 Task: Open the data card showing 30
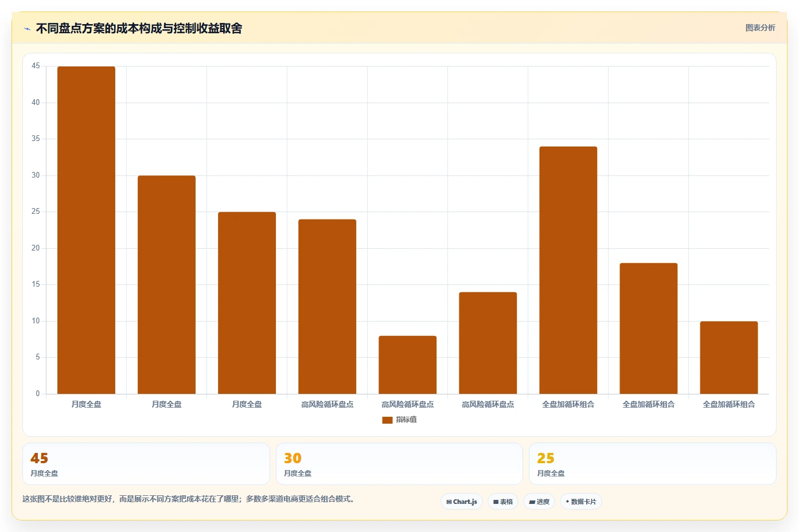tap(399, 464)
